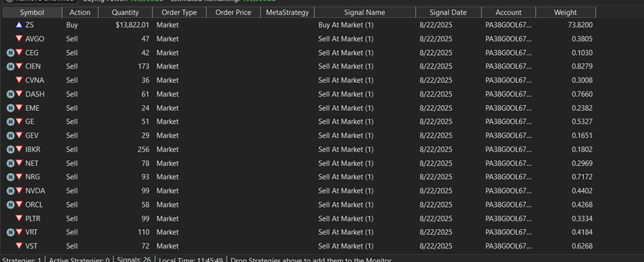The height and width of the screenshot is (262, 644).
Task: Click the Account cell for the GE row
Action: pos(508,122)
